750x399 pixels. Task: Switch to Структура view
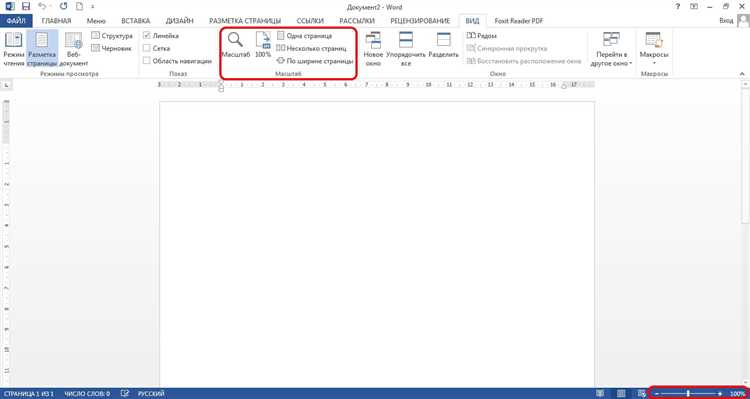tap(112, 36)
